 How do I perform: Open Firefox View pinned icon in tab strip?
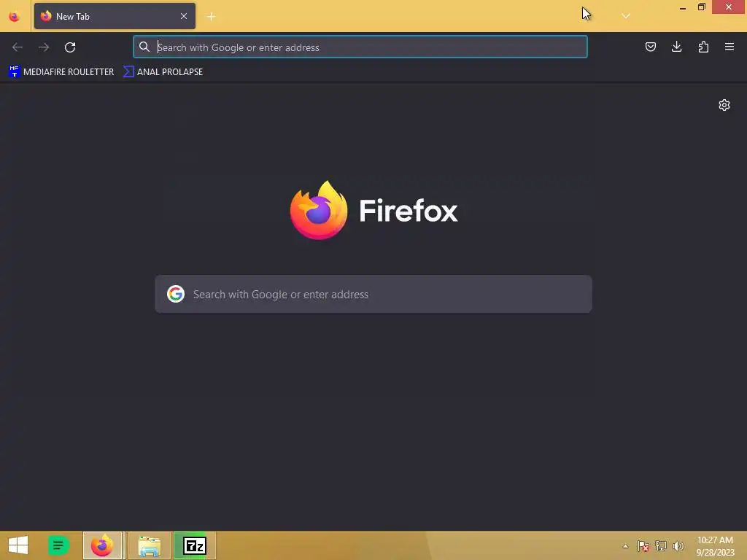(15, 17)
